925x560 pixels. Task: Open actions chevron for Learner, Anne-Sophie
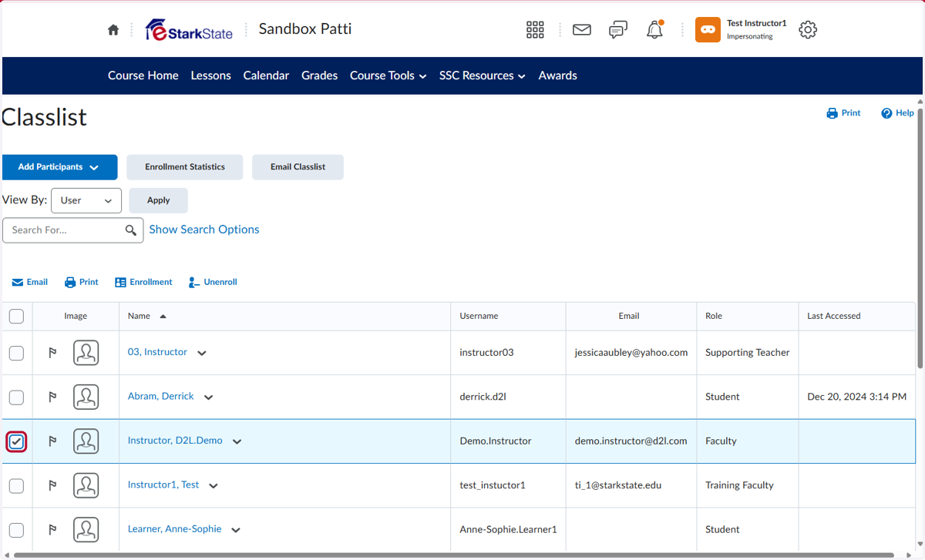click(x=236, y=530)
